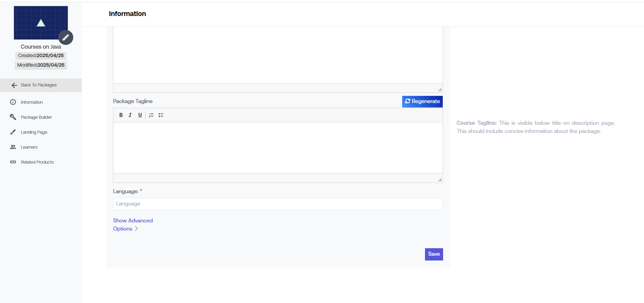Open Landing Page section
Screen dimensions: 644x303
(x=34, y=132)
